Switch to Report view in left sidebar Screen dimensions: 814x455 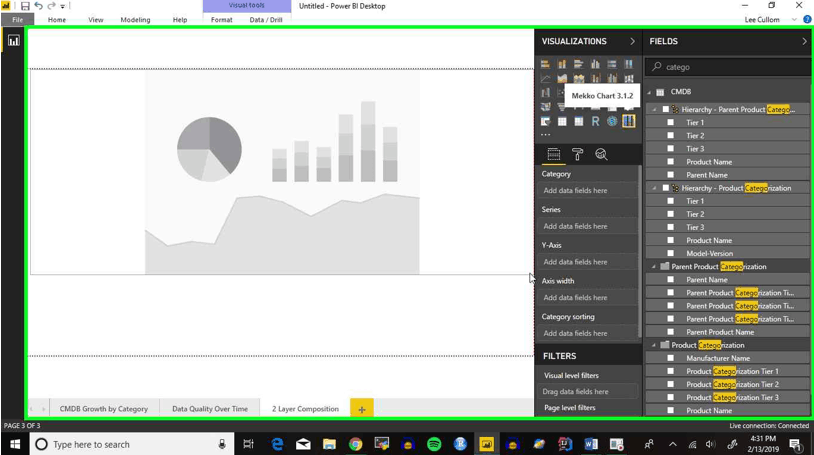point(13,41)
